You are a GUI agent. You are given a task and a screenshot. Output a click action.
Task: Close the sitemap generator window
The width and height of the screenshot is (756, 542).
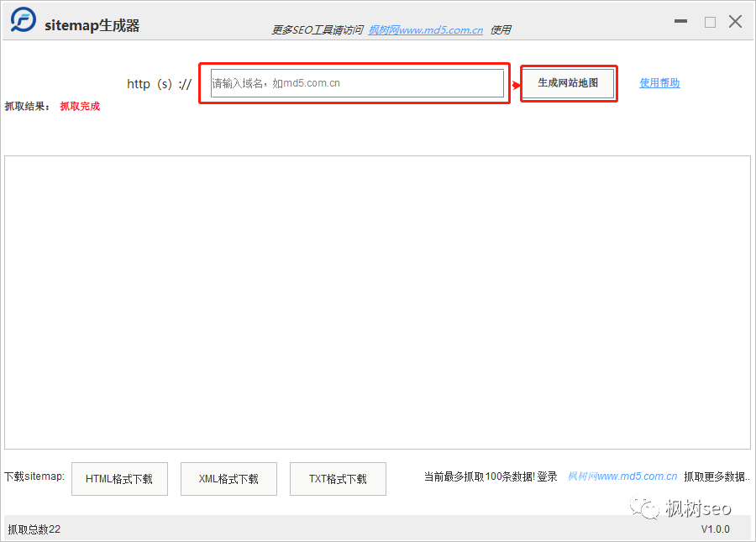[x=735, y=21]
